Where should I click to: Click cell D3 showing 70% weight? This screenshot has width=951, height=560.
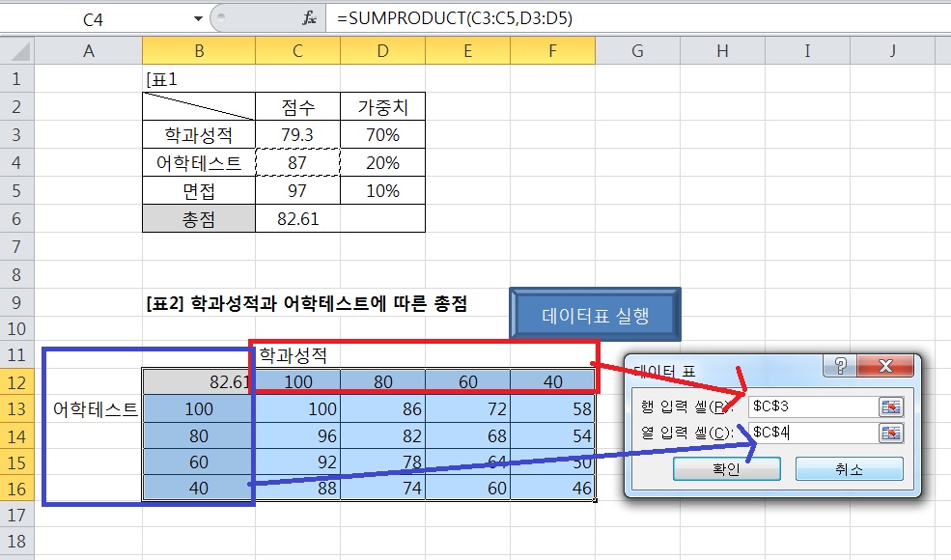pos(382,135)
